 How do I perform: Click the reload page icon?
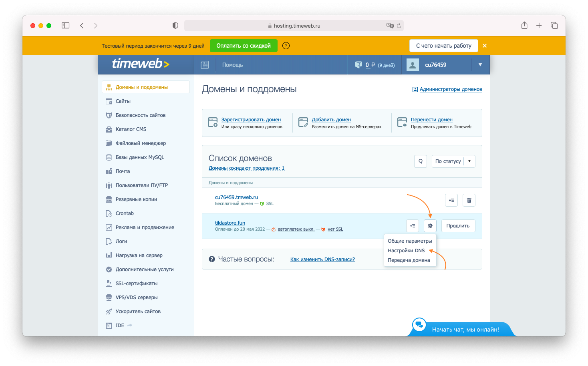tap(399, 26)
